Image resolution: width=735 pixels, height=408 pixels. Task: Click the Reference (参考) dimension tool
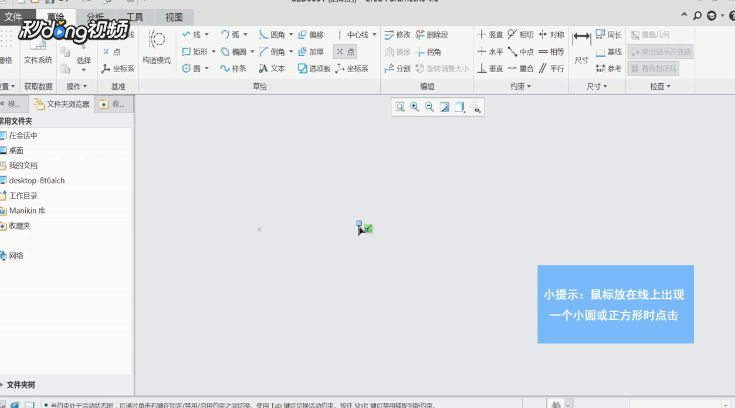pos(609,68)
